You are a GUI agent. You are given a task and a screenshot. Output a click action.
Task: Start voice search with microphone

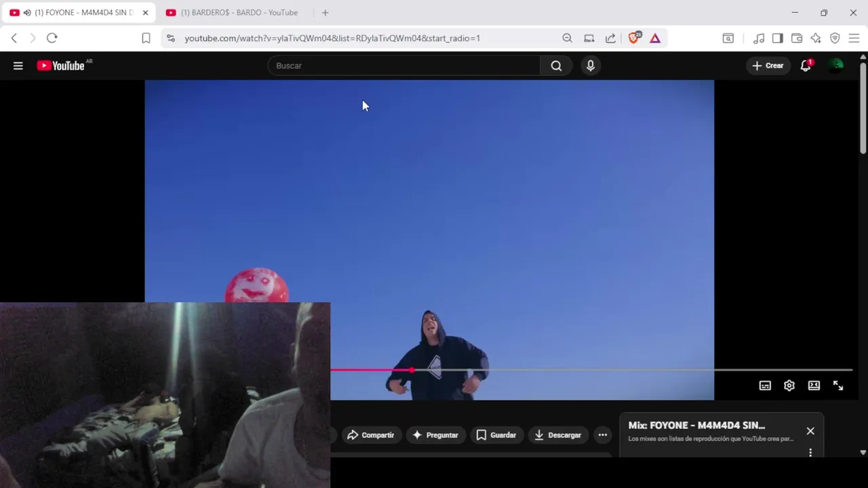[591, 66]
